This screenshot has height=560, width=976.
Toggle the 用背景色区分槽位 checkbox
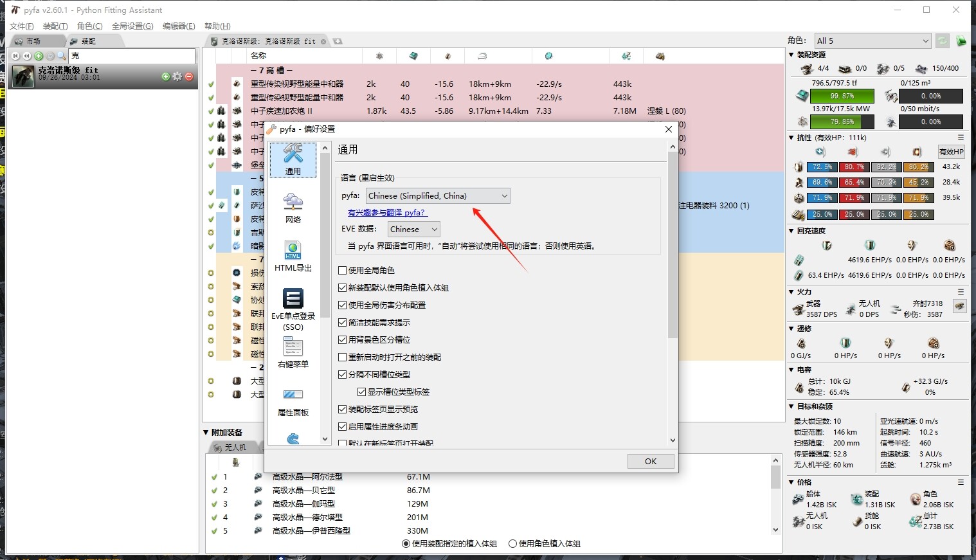point(343,340)
